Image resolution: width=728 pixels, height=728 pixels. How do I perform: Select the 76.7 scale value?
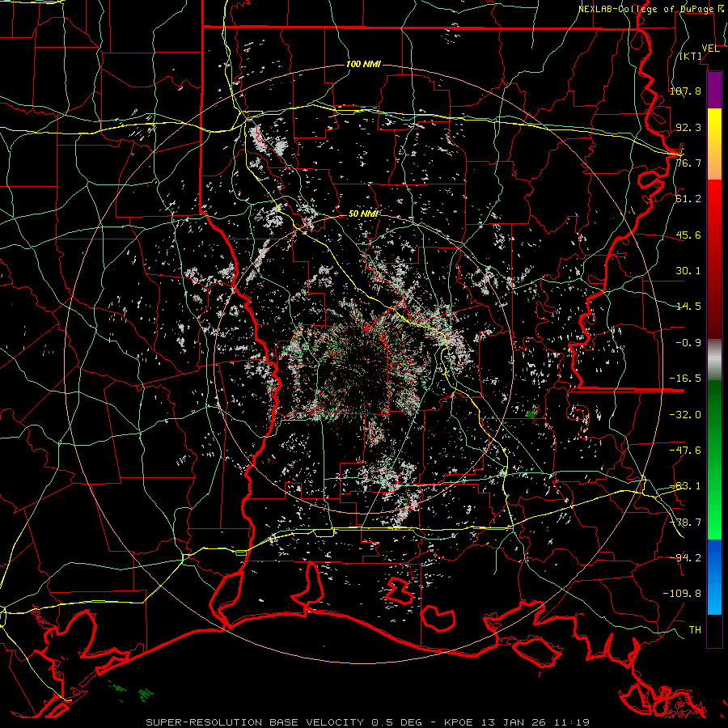pyautogui.click(x=688, y=163)
